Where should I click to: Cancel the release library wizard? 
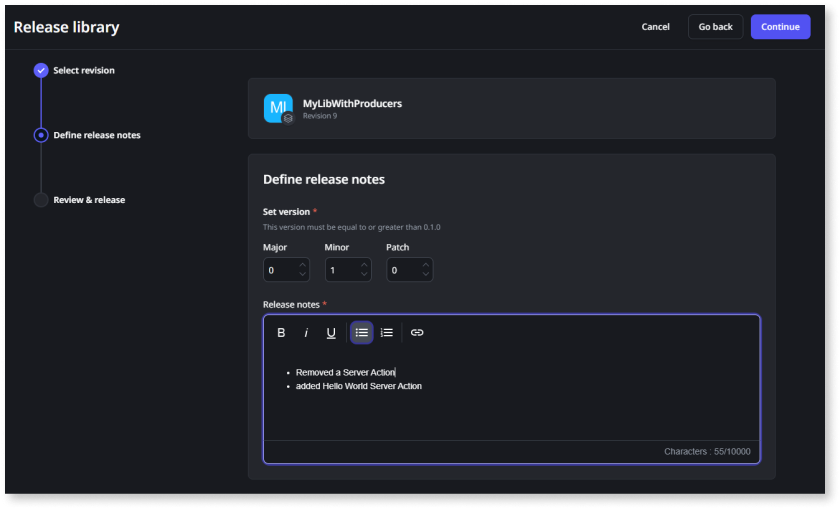click(x=655, y=27)
